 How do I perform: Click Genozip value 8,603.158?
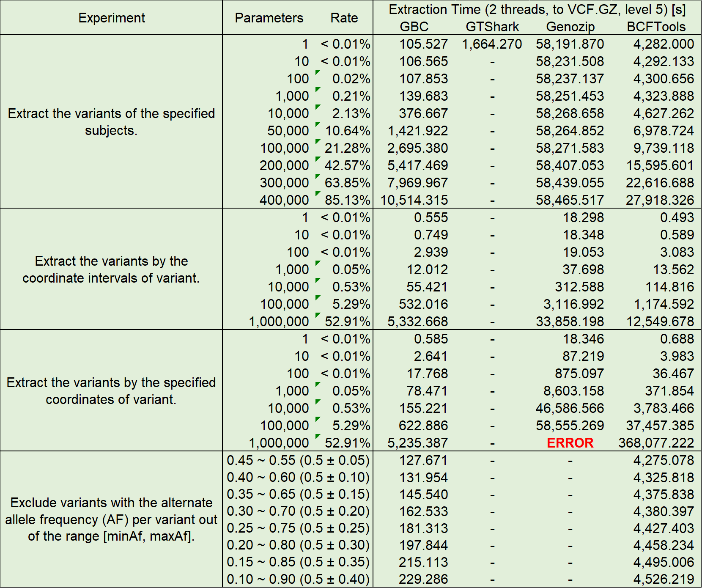point(574,391)
